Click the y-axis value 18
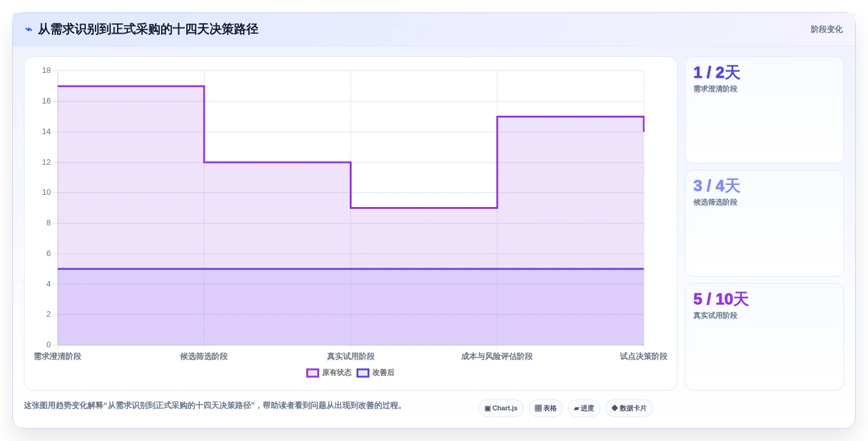This screenshot has width=868, height=441. tap(47, 70)
